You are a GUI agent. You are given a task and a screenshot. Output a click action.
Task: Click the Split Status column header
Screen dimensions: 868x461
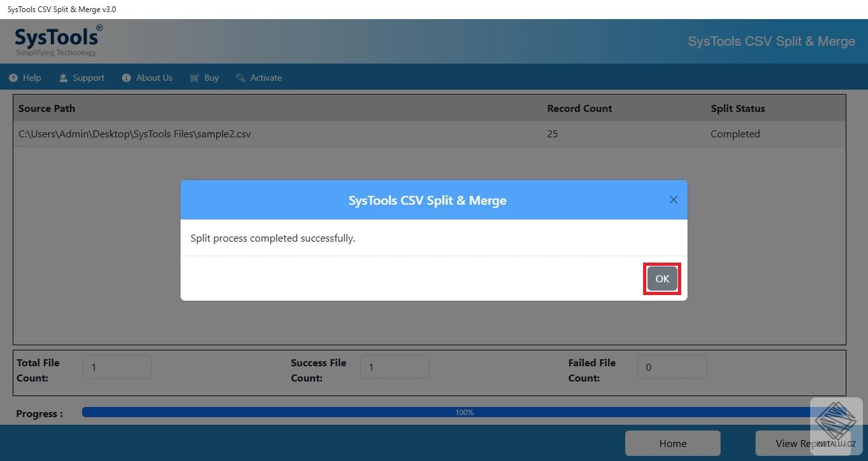738,108
